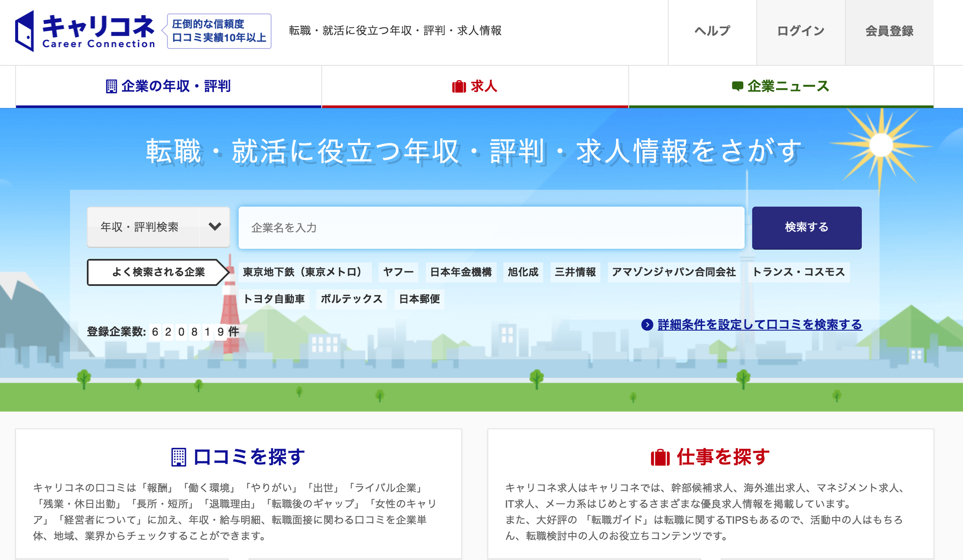Click the よく検索される企業 label
This screenshot has height=560, width=963.
click(158, 272)
